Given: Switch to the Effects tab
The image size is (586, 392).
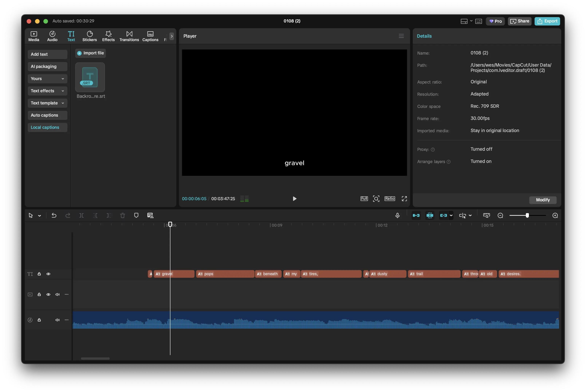Looking at the screenshot, I should coord(108,36).
